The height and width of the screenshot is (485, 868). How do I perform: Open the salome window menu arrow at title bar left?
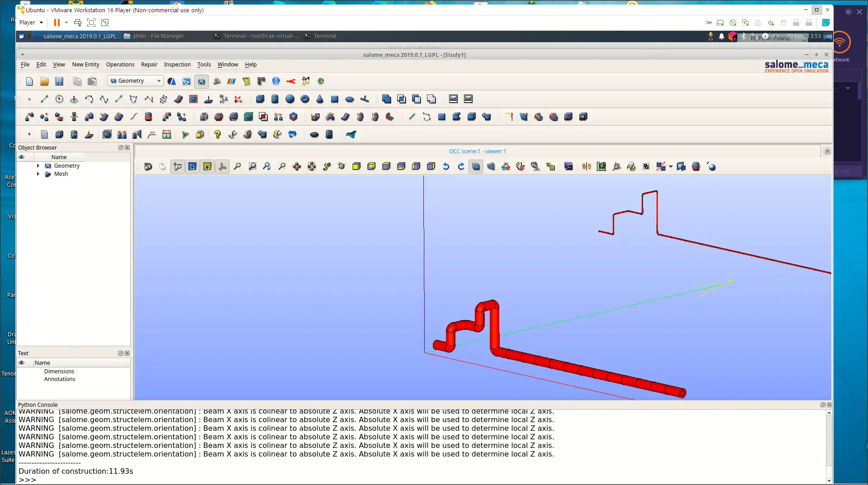point(22,55)
